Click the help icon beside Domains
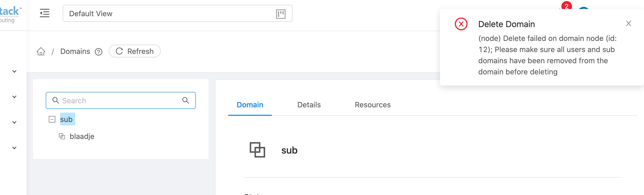Screen dimensions: 644x195 pos(99,52)
